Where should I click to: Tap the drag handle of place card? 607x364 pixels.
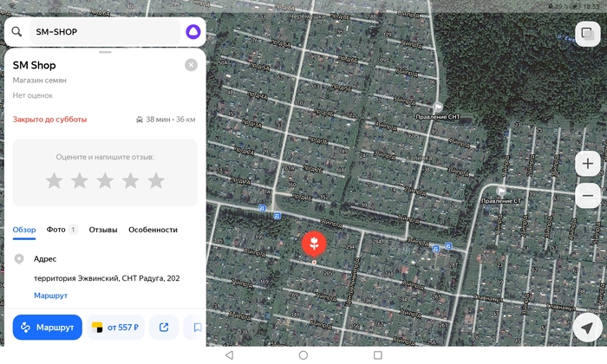click(x=105, y=52)
